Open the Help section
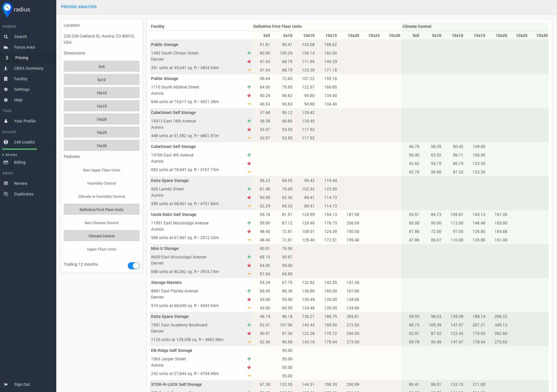 (18, 100)
